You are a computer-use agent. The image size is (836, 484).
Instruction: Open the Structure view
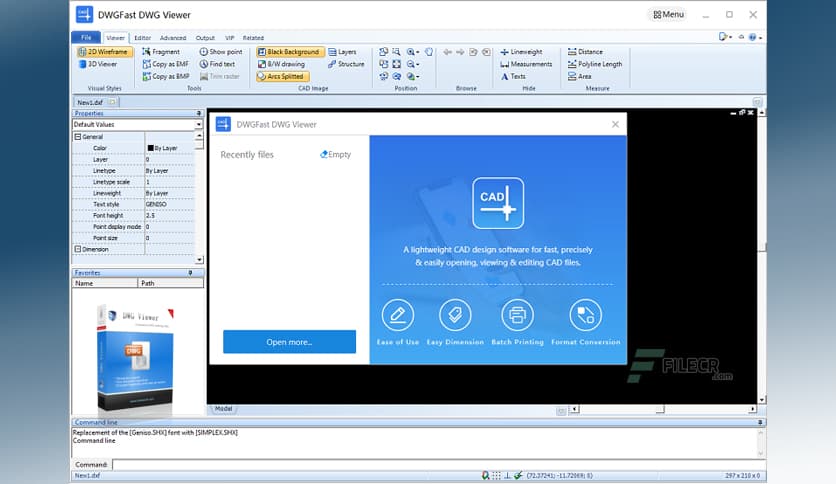[346, 64]
